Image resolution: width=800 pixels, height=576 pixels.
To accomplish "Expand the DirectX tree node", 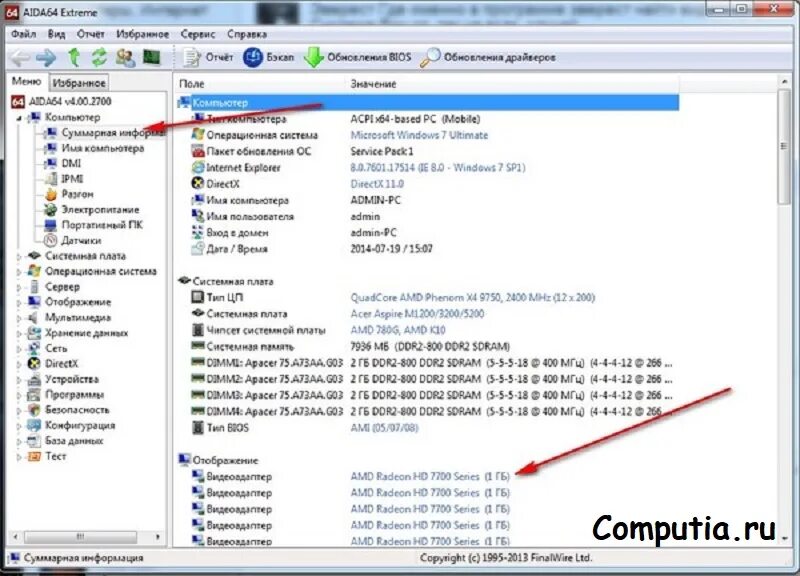I will click(x=19, y=364).
